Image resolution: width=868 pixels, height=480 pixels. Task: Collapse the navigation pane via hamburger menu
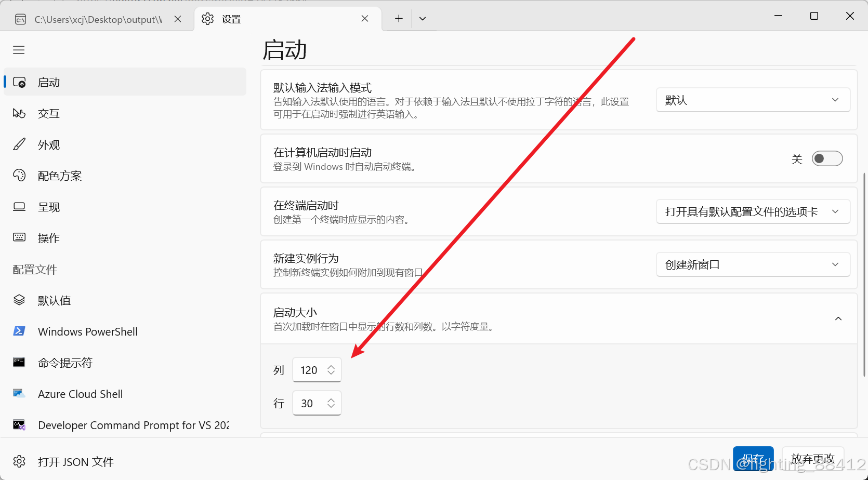(x=19, y=49)
